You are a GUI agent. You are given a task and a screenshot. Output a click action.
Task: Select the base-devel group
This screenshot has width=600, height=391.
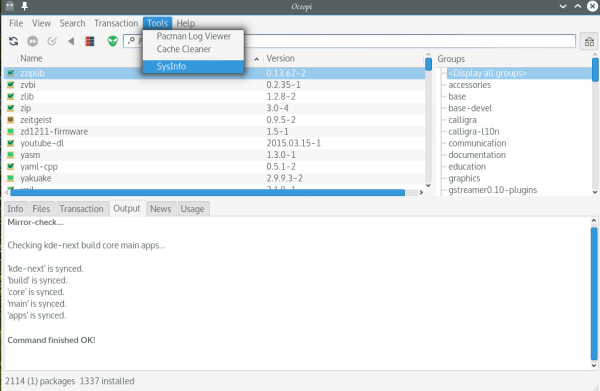[x=470, y=108]
